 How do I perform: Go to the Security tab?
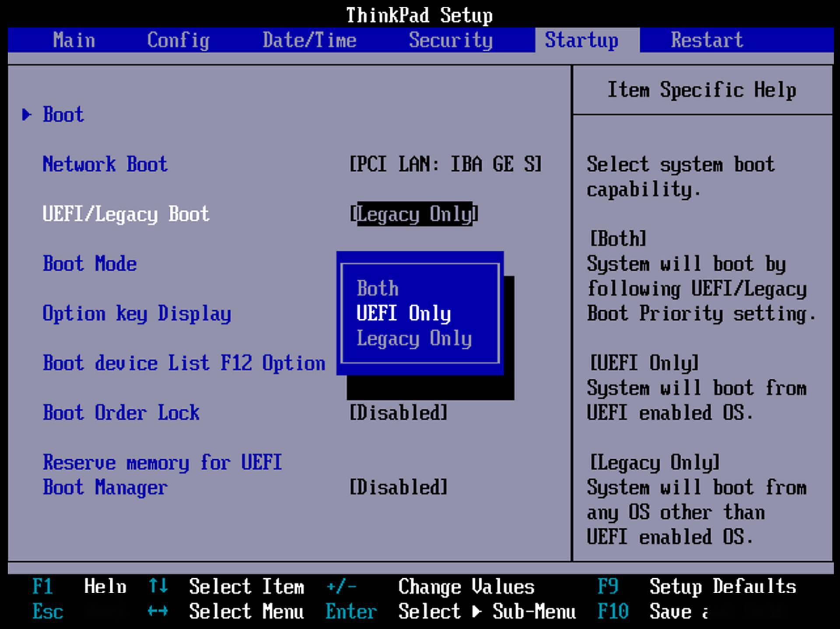click(x=451, y=41)
